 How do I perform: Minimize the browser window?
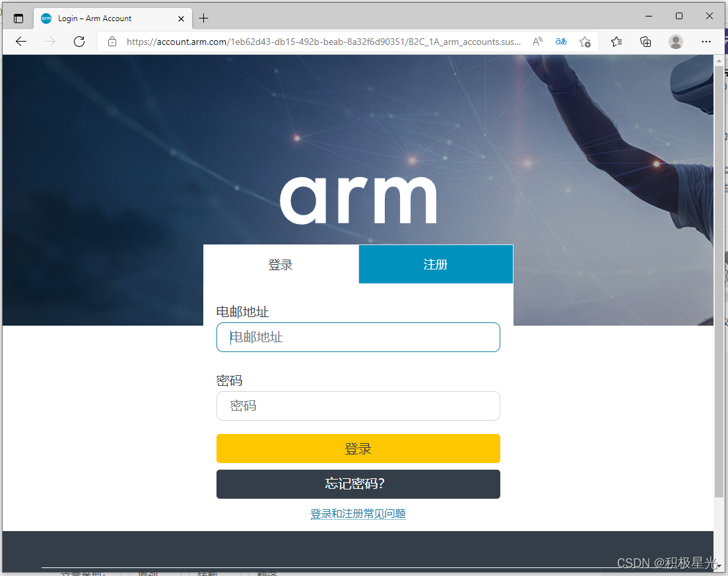(x=649, y=17)
